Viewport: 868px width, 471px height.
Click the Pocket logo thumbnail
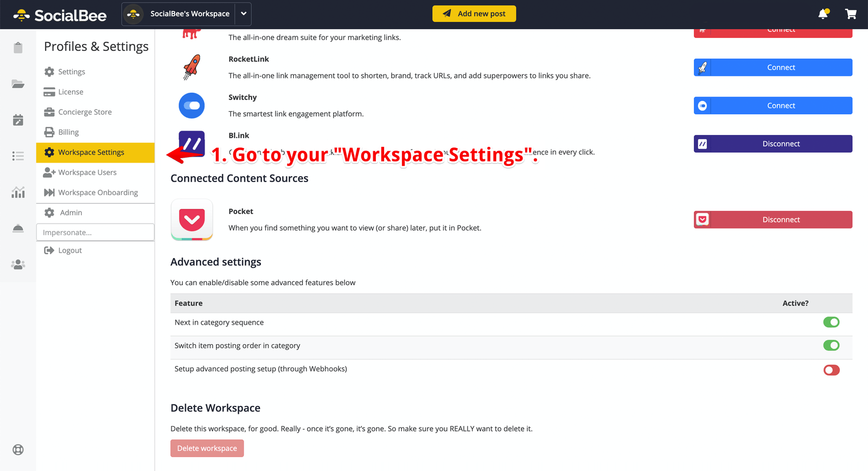pyautogui.click(x=192, y=220)
